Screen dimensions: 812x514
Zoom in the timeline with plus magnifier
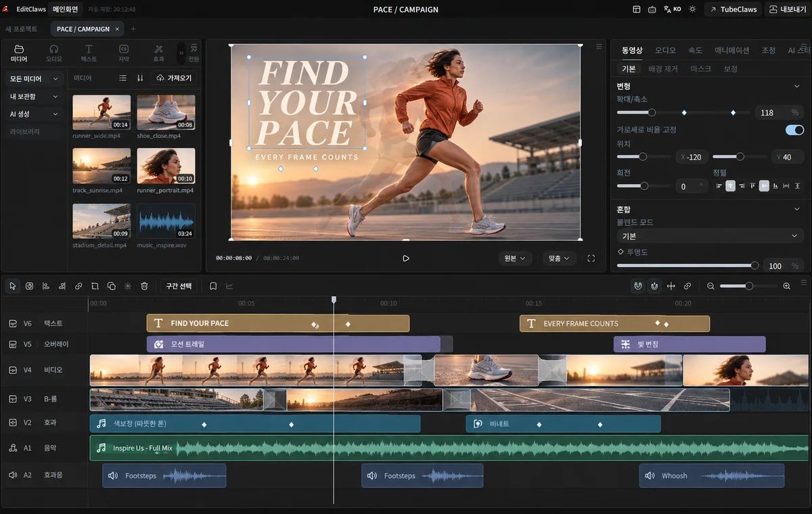(x=786, y=286)
